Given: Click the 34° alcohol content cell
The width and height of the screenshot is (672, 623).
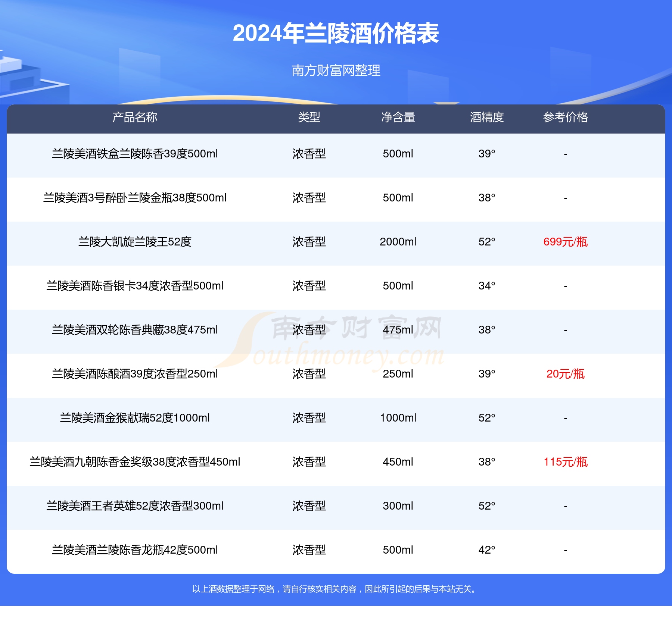Looking at the screenshot, I should click(487, 286).
